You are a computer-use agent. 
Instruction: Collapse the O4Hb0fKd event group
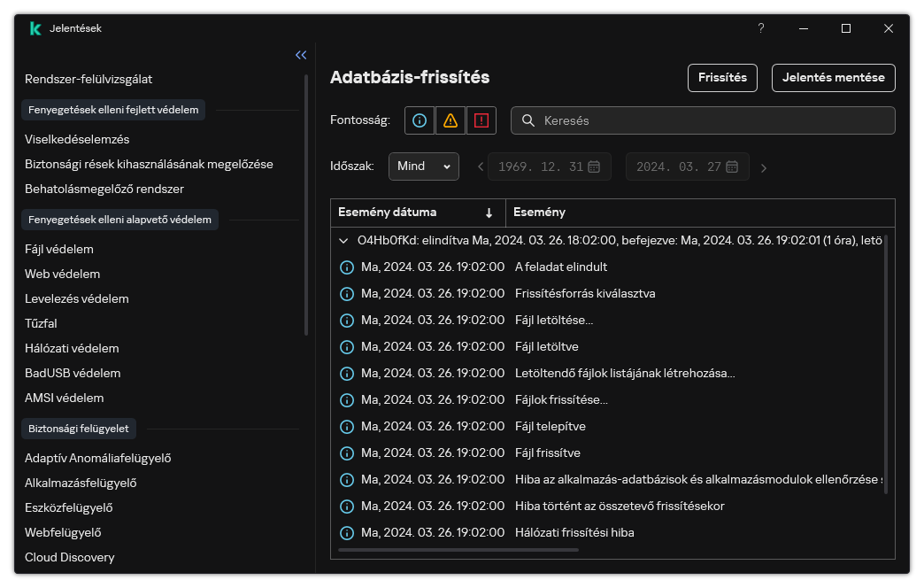344,239
